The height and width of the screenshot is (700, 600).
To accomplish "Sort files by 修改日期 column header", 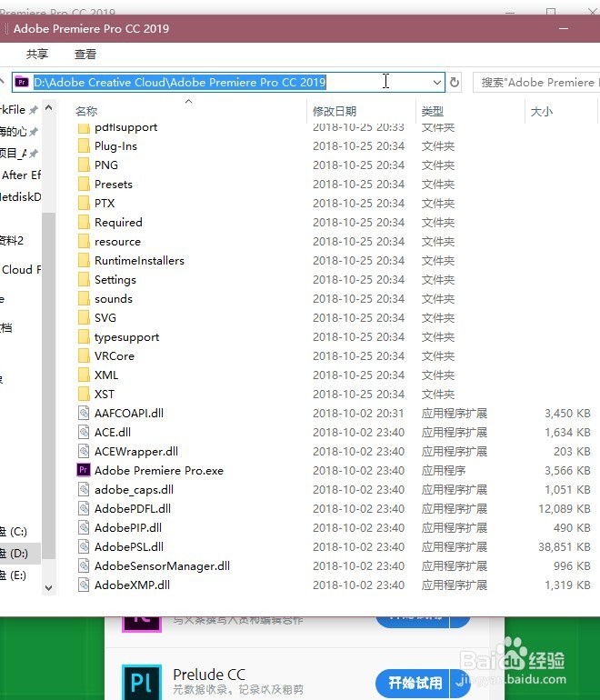I will tap(335, 111).
